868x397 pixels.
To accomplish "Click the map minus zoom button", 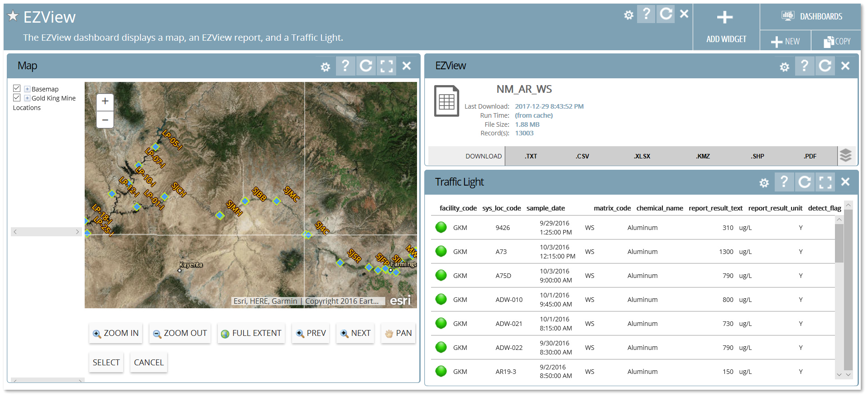I will pyautogui.click(x=105, y=120).
